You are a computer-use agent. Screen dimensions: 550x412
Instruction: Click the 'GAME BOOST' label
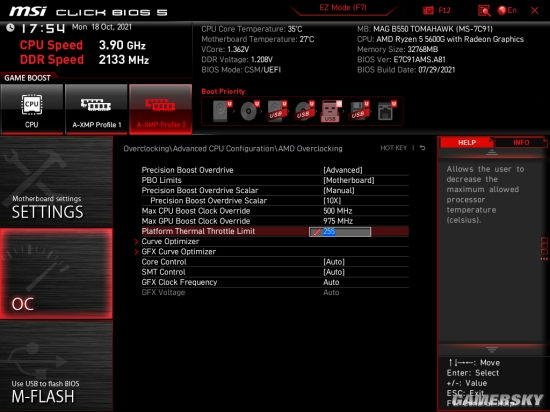pyautogui.click(x=27, y=78)
